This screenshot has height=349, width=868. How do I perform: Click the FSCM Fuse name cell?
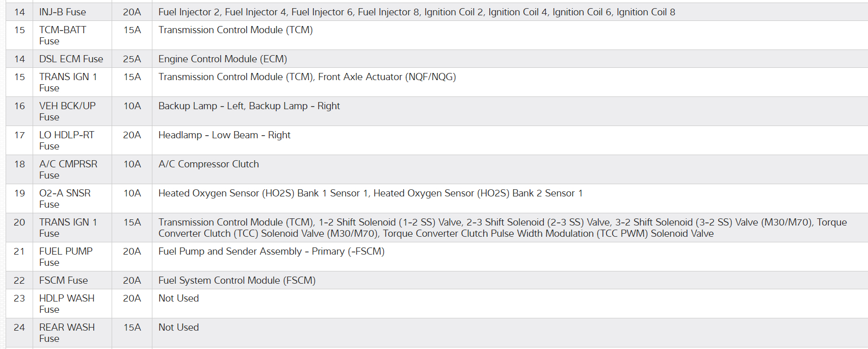click(x=63, y=280)
